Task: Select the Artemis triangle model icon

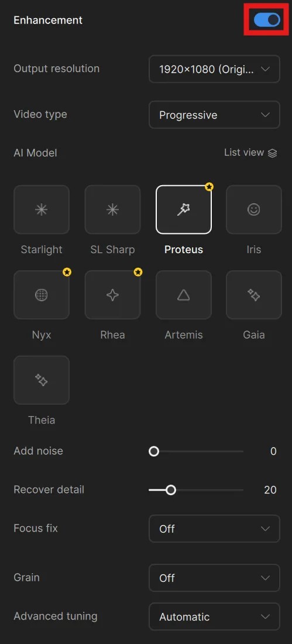Action: (183, 295)
